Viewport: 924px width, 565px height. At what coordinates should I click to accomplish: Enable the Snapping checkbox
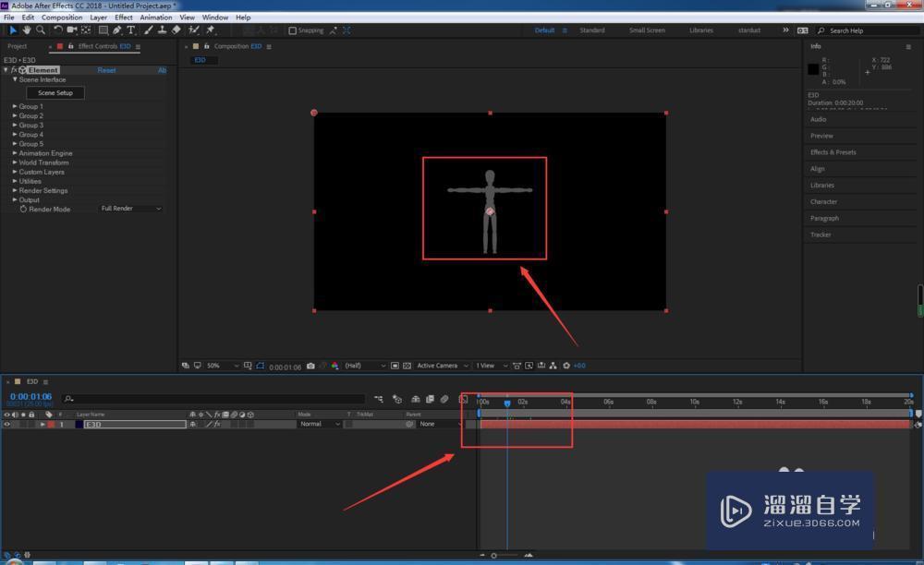pos(293,30)
